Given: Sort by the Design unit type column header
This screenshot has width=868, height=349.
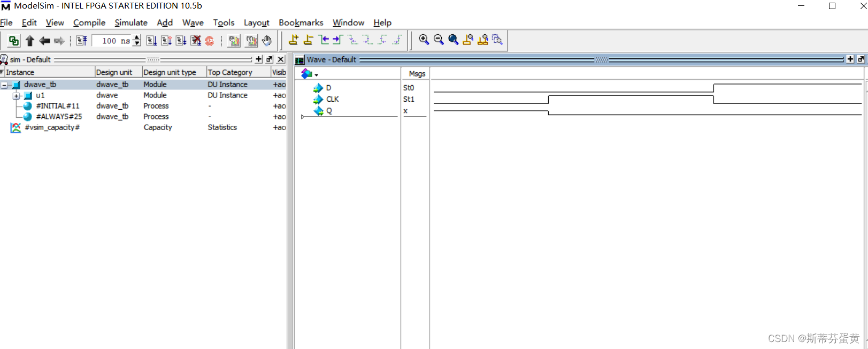Looking at the screenshot, I should [x=174, y=72].
